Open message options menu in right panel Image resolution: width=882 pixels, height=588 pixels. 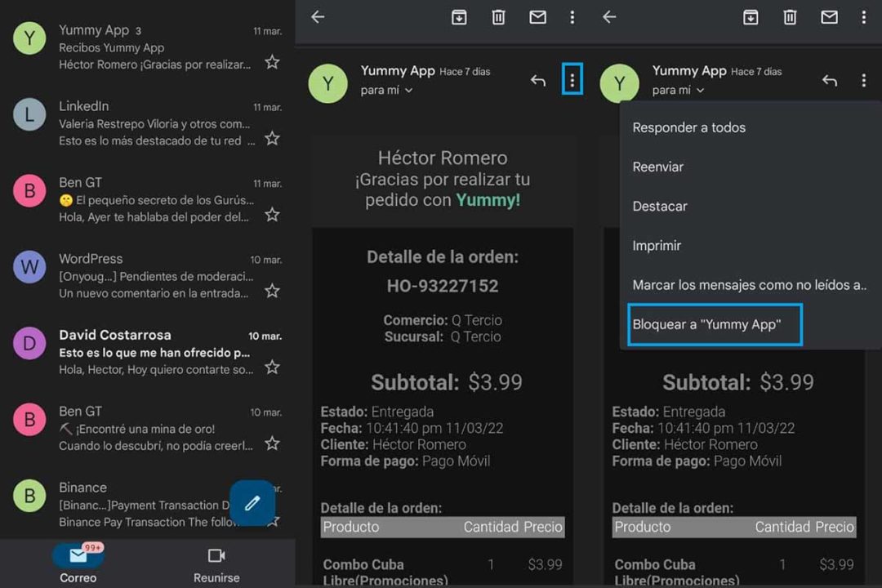pyautogui.click(x=863, y=81)
